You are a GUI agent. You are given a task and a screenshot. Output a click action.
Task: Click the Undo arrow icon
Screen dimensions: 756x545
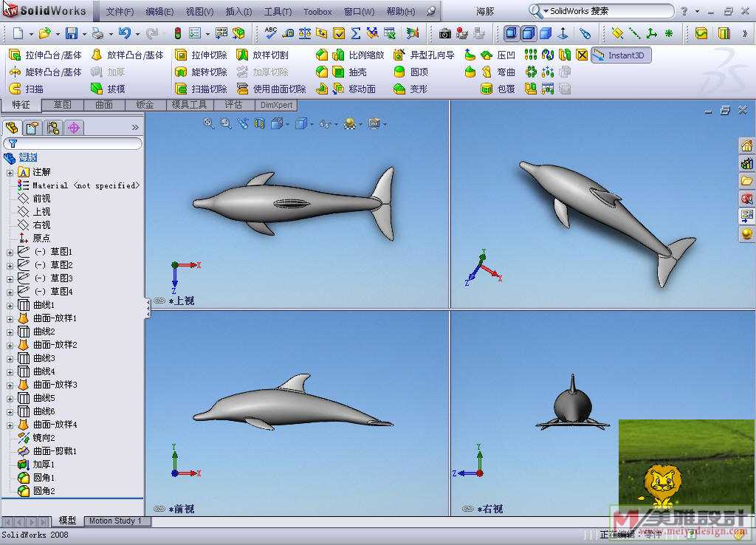124,33
